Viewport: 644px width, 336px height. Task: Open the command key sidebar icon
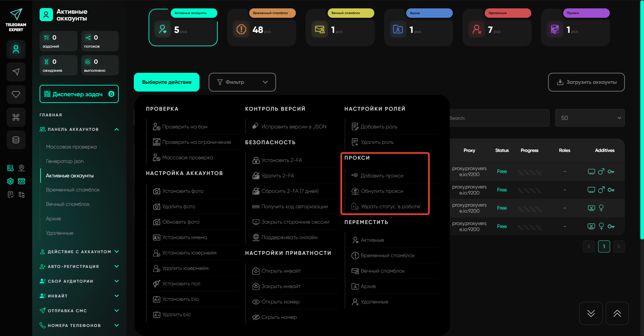click(16, 117)
